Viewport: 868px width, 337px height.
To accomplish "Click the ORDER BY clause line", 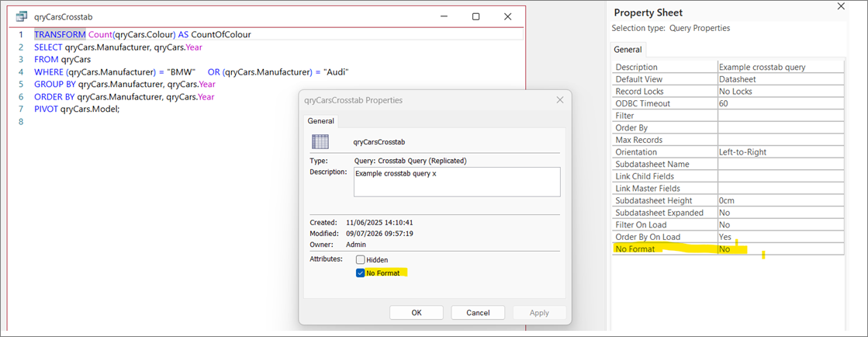I will pyautogui.click(x=124, y=97).
